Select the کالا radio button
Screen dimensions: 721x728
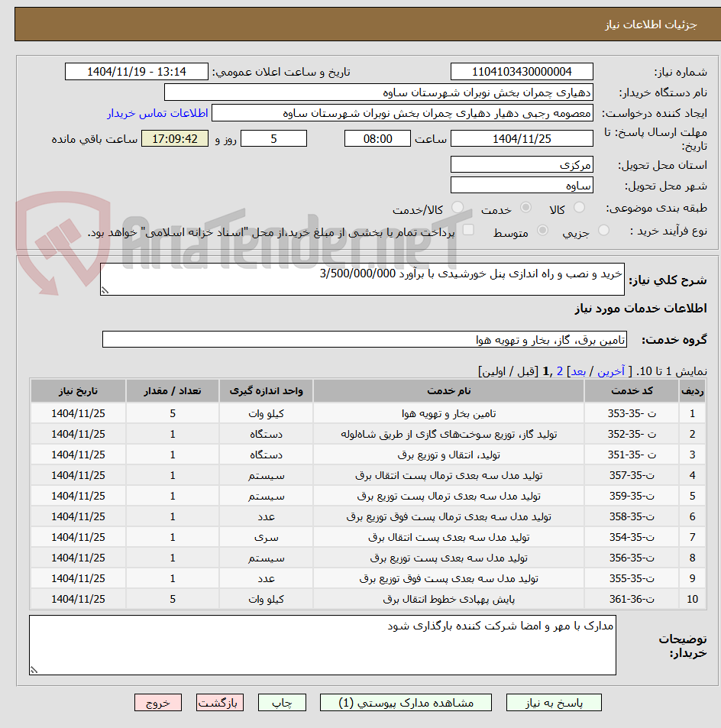(579, 208)
